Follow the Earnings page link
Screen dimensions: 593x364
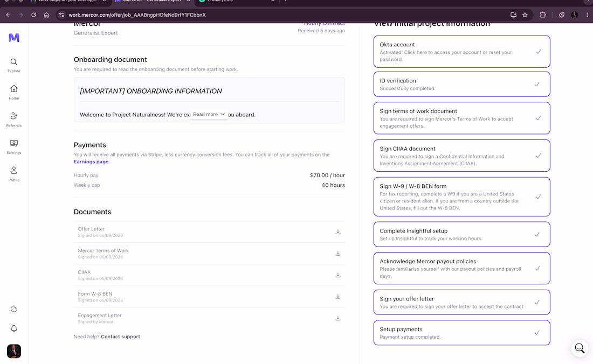[x=91, y=162]
